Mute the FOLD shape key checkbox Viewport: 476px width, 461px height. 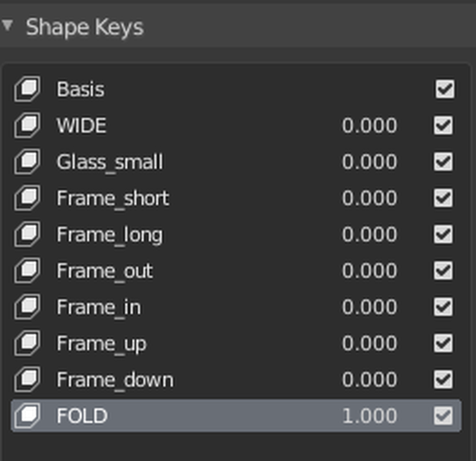click(x=443, y=416)
